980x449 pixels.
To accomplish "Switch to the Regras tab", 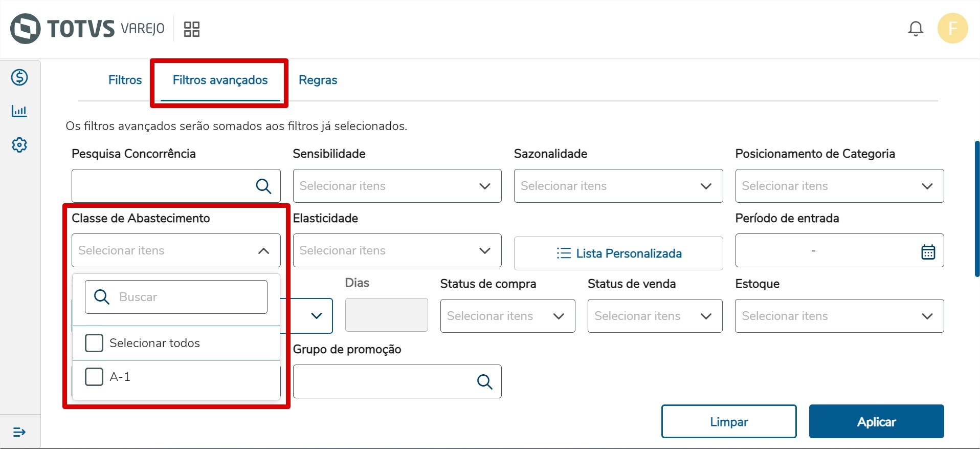I will click(318, 80).
